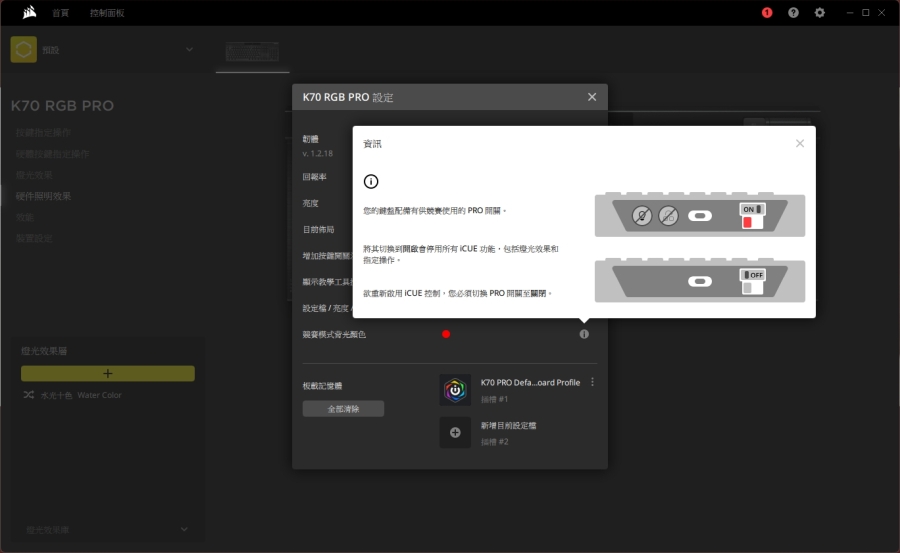Click the firmware version v. 1.2.18 text

pyautogui.click(x=317, y=153)
